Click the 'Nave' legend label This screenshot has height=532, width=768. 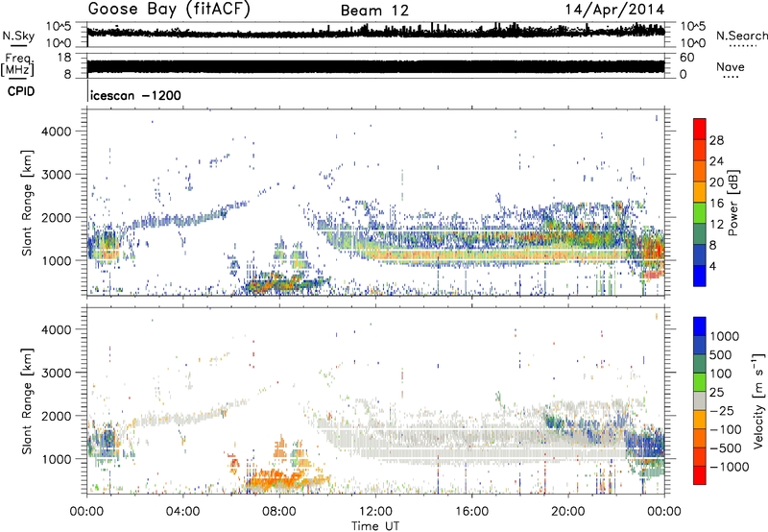tap(731, 66)
